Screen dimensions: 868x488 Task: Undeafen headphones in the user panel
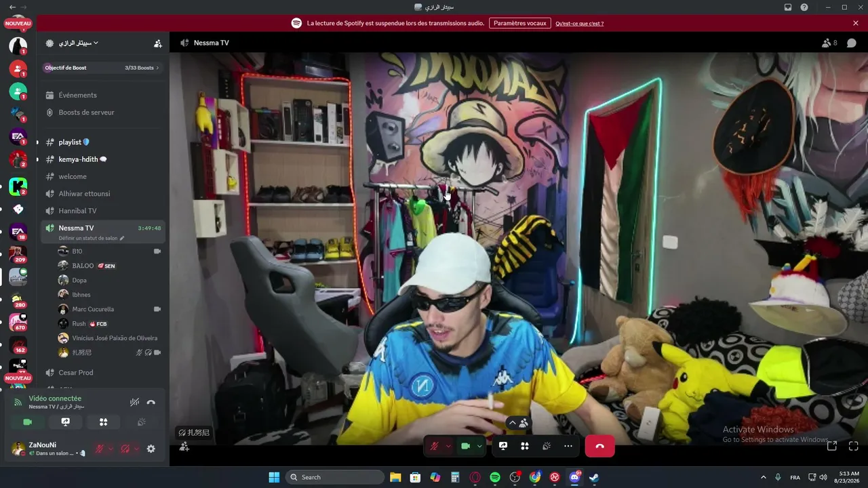click(125, 449)
